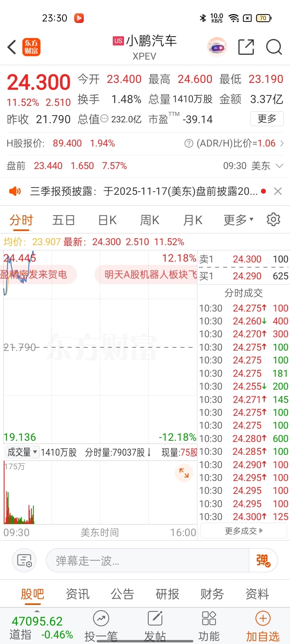
Task: Tap the 24.260 trade row with 400
Action: click(x=244, y=321)
